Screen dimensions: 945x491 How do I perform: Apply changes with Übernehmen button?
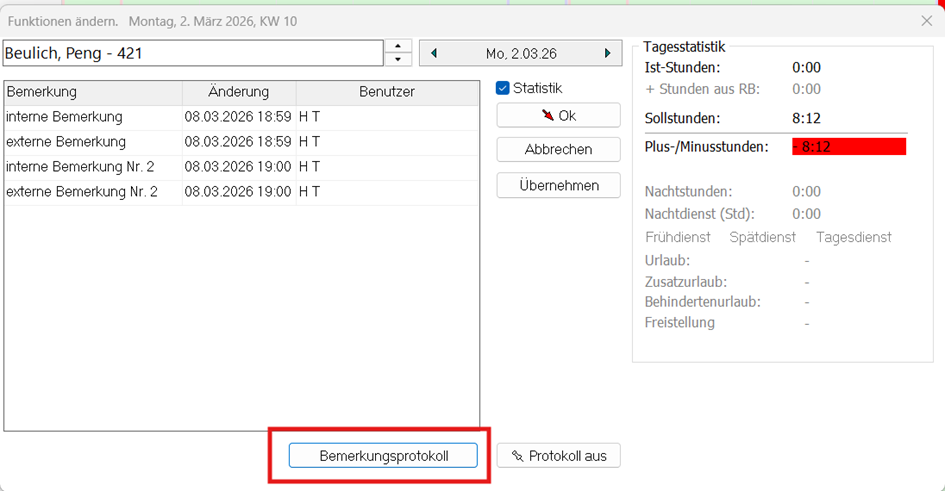pos(558,185)
